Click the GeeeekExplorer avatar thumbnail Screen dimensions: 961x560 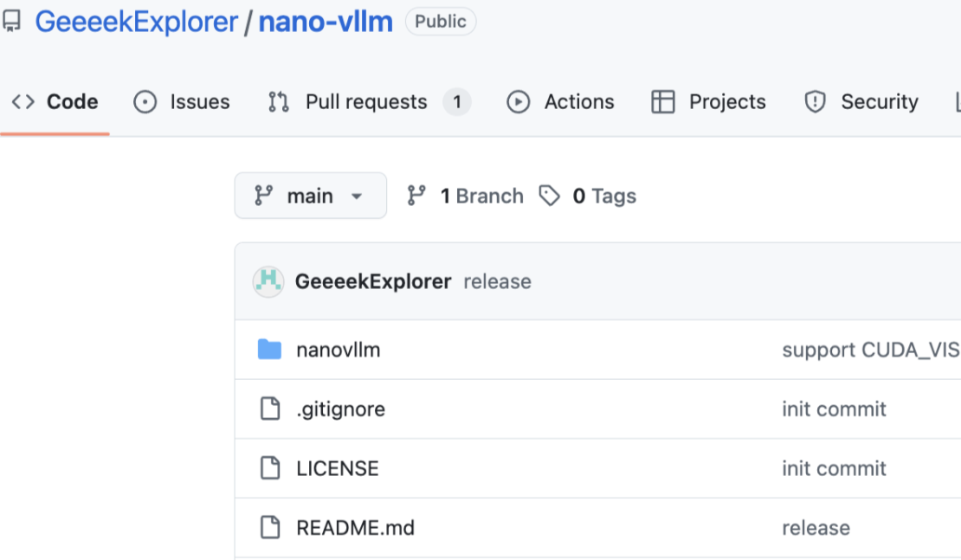(268, 281)
